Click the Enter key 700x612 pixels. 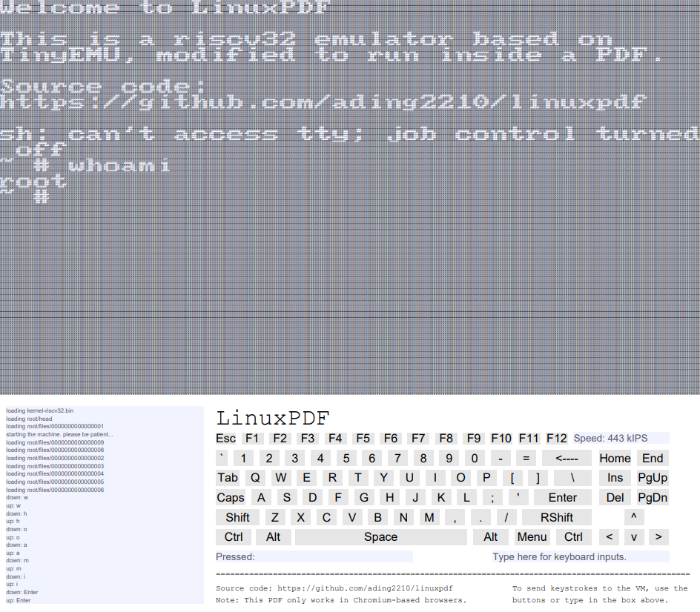pos(563,497)
